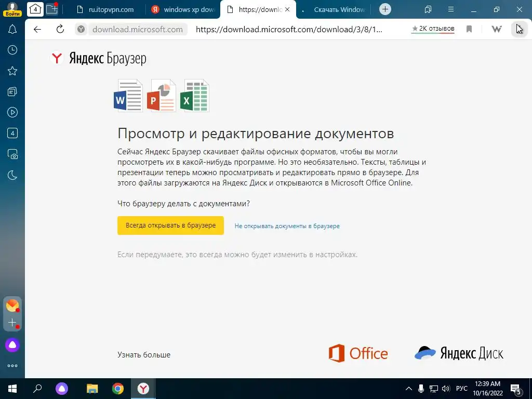Screen dimensions: 532x399
Task: Open tabs count 4 in sidebar
Action: (12, 133)
